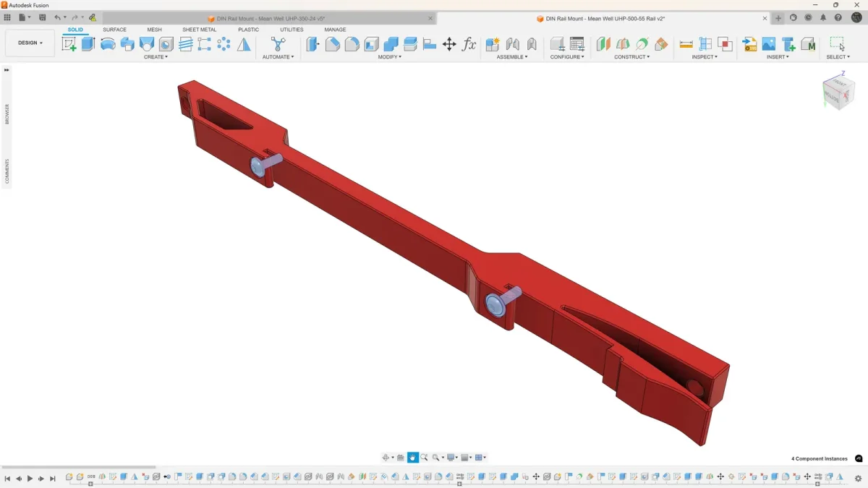Image resolution: width=868 pixels, height=488 pixels.
Task: Play the timeline
Action: pyautogui.click(x=30, y=479)
